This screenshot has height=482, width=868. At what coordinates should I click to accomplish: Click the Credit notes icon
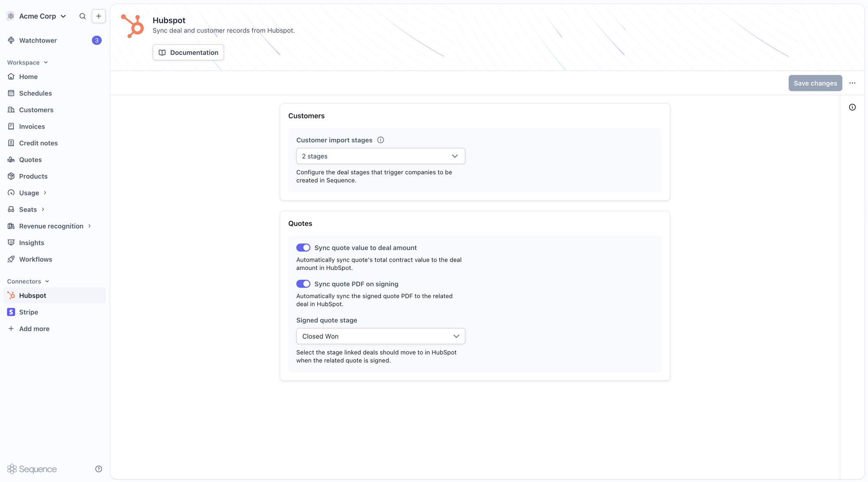click(11, 143)
